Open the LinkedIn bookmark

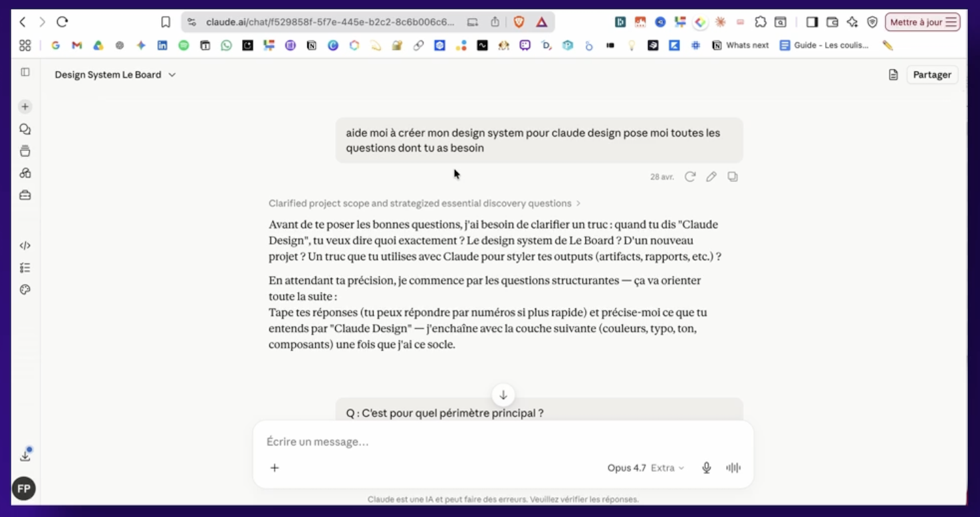[x=162, y=45]
